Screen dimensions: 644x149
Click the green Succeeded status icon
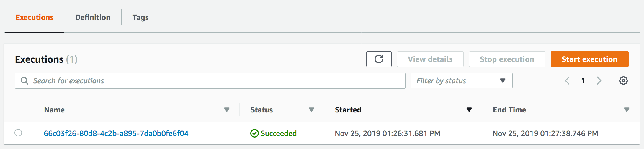coord(254,133)
